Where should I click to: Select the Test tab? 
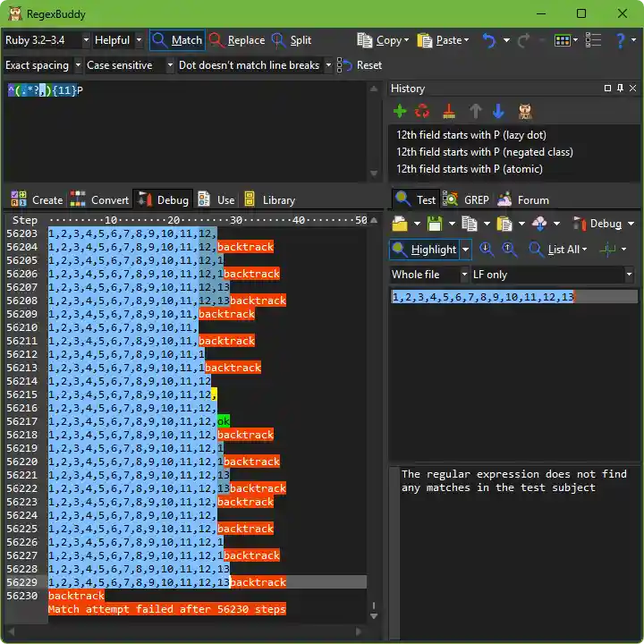click(x=415, y=200)
